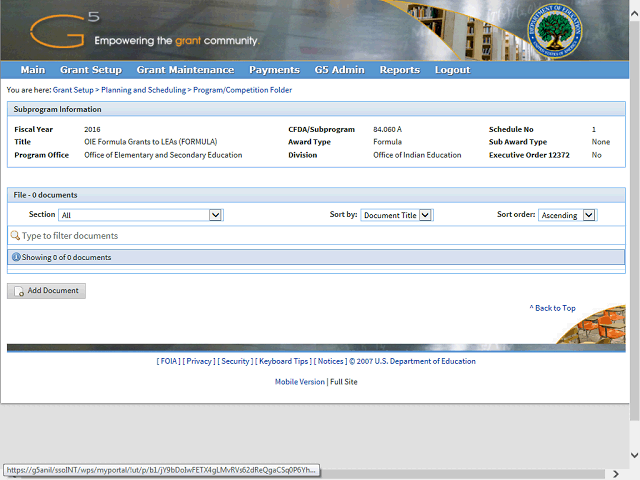Click the fiscal year value 2016
The image size is (640, 480).
coord(92,129)
